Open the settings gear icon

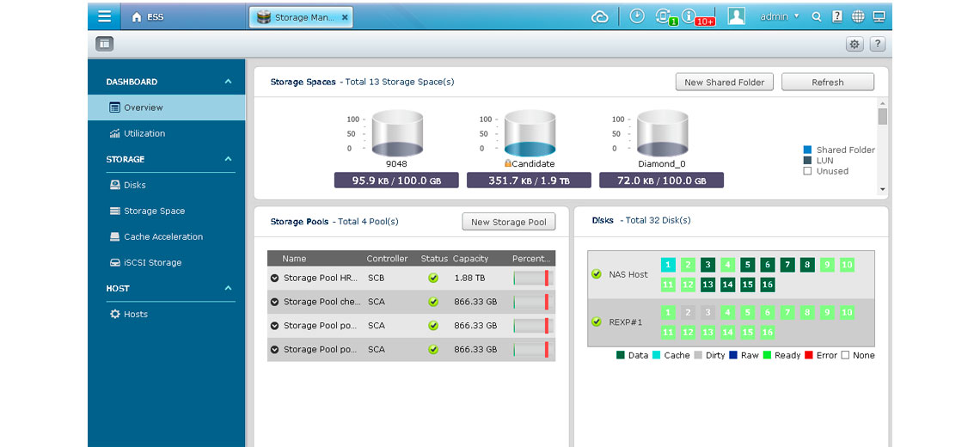854,45
